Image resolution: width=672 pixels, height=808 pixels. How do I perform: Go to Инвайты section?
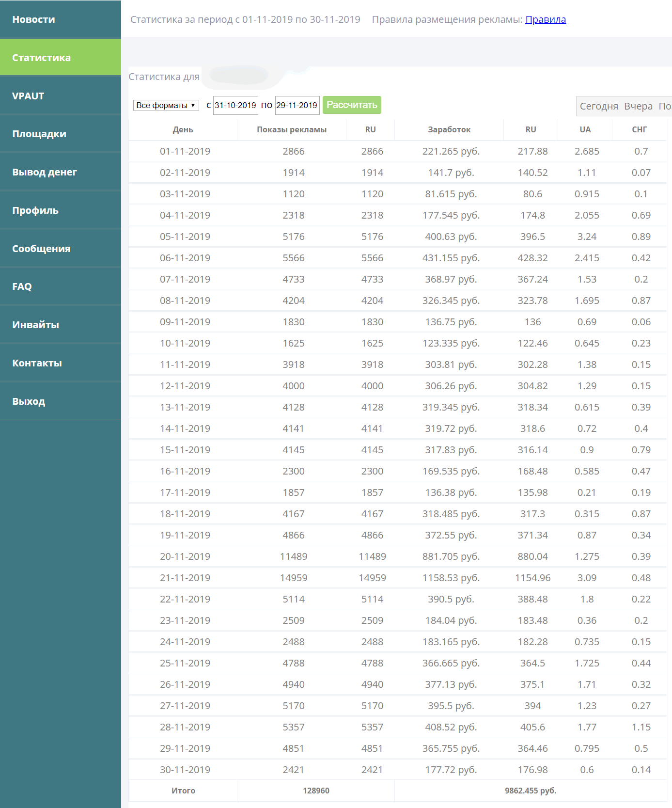tap(35, 325)
